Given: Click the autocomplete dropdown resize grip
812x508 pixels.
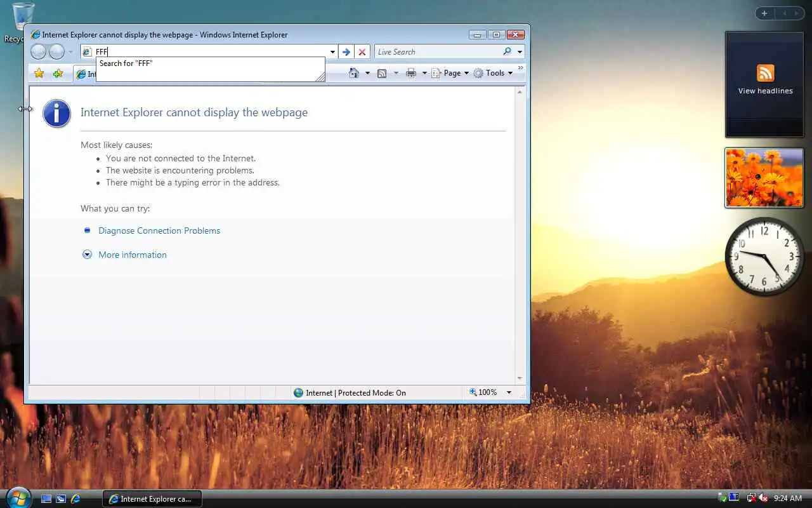Looking at the screenshot, I should [320, 77].
